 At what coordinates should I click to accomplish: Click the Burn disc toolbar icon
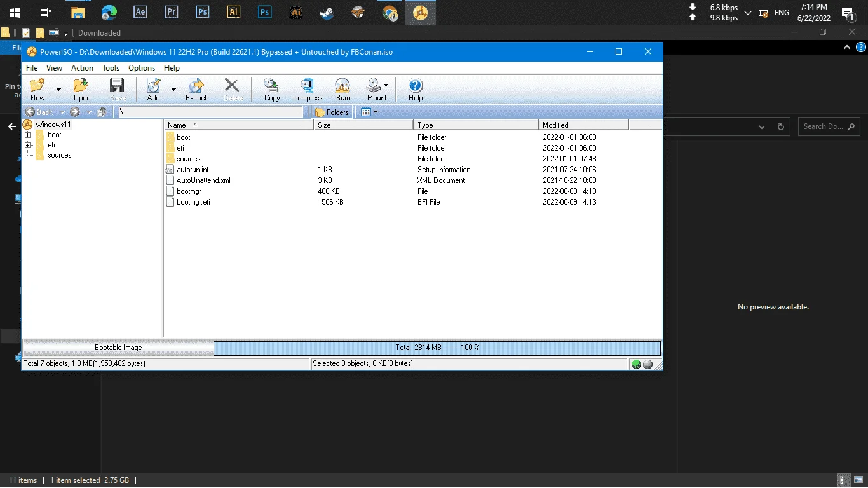point(343,86)
